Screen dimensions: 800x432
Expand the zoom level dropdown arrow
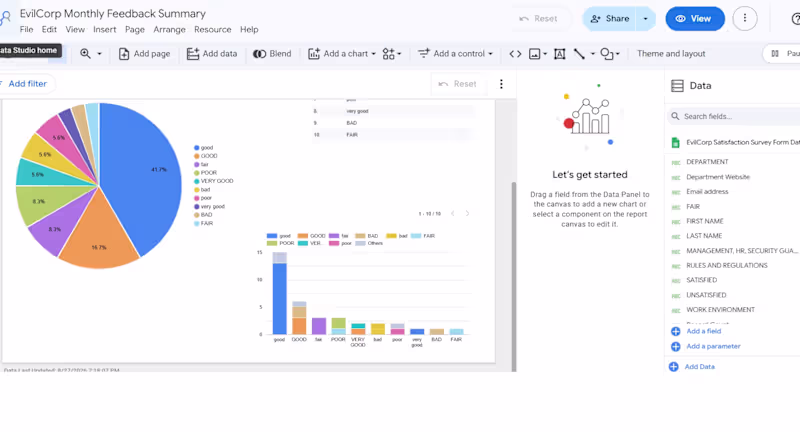tap(99, 54)
